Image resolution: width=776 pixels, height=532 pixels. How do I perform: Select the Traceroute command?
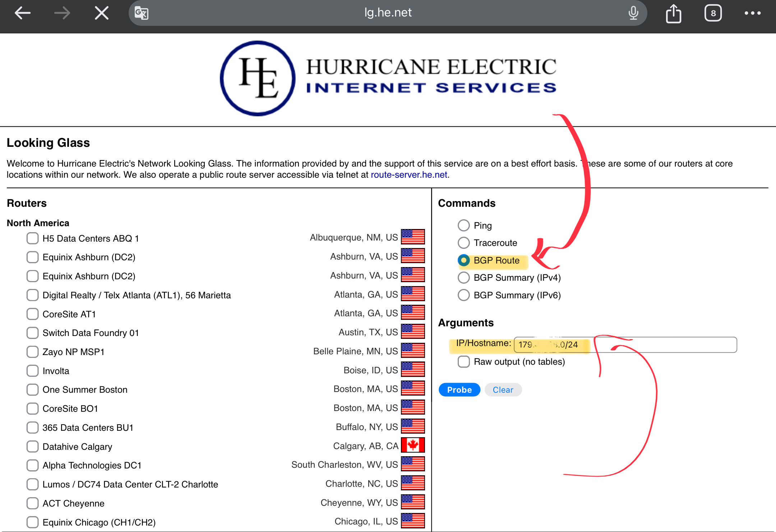[x=464, y=243]
